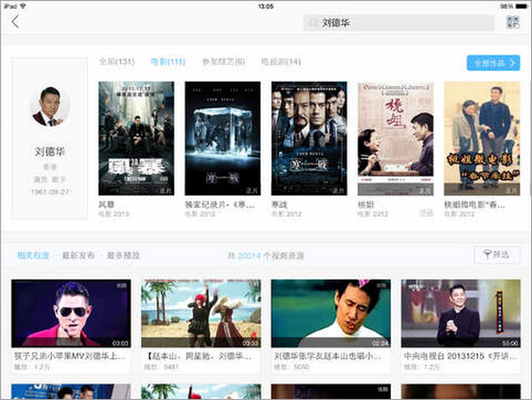This screenshot has width=532, height=400.
Task: Open the QR code scanner icon
Action: coord(512,22)
